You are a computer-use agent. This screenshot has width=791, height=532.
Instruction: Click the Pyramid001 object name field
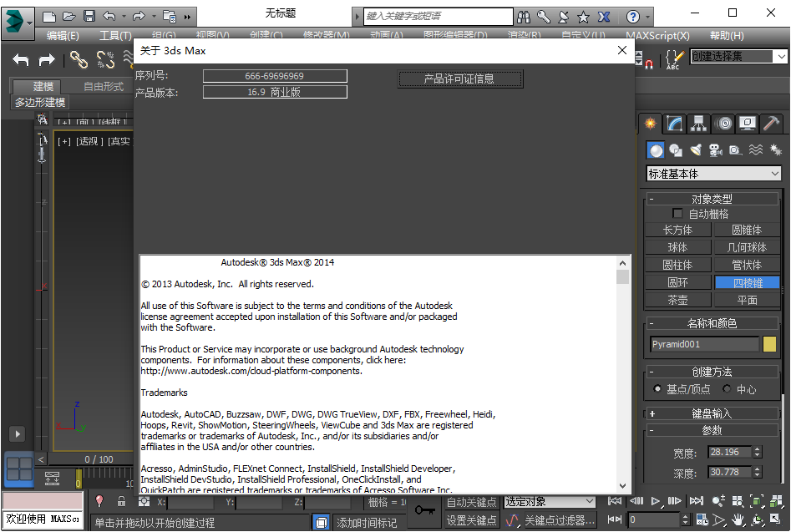click(x=705, y=344)
